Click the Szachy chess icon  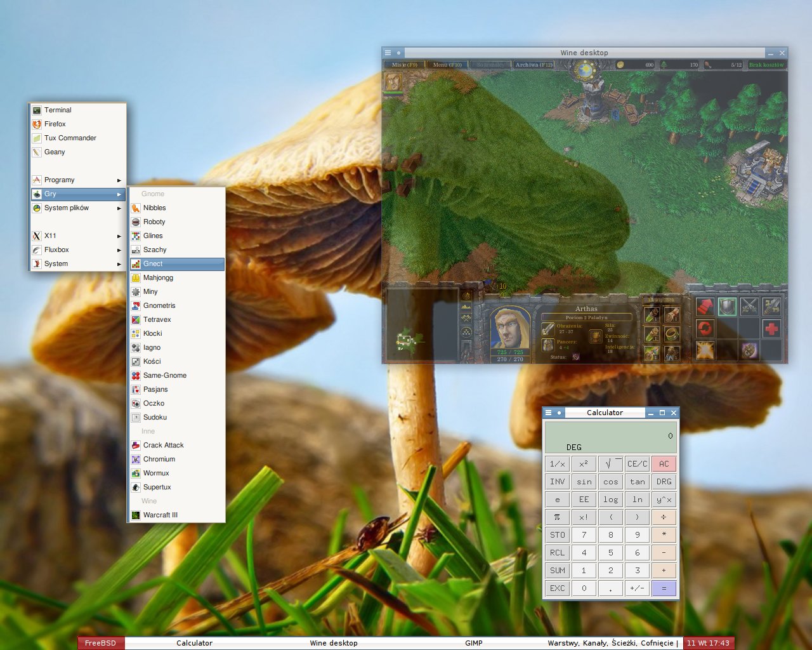136,249
